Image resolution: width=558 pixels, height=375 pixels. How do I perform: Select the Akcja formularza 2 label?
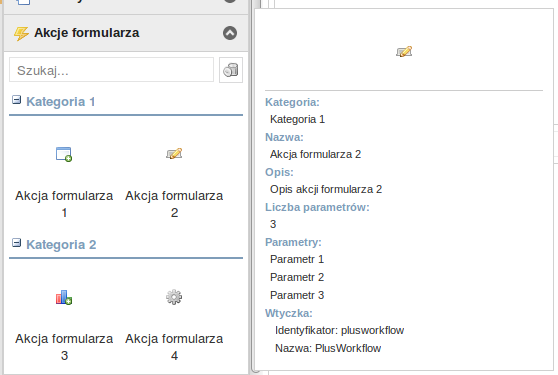pos(174,204)
